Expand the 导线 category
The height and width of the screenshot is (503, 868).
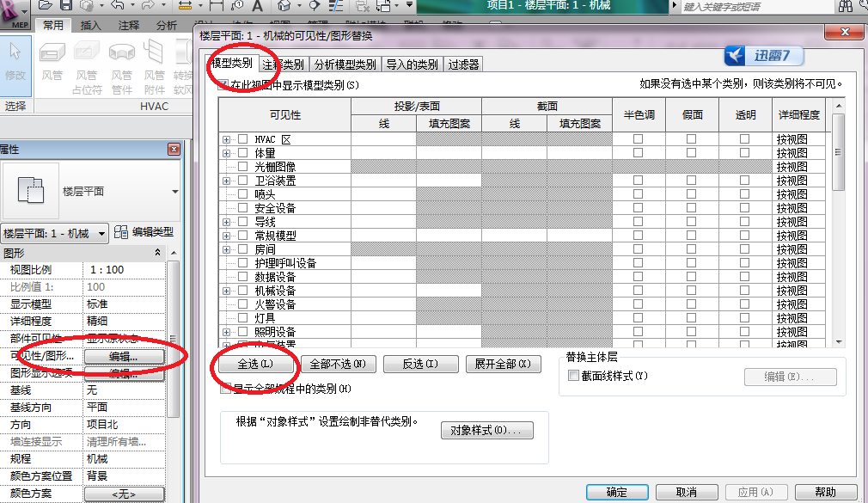coord(226,222)
